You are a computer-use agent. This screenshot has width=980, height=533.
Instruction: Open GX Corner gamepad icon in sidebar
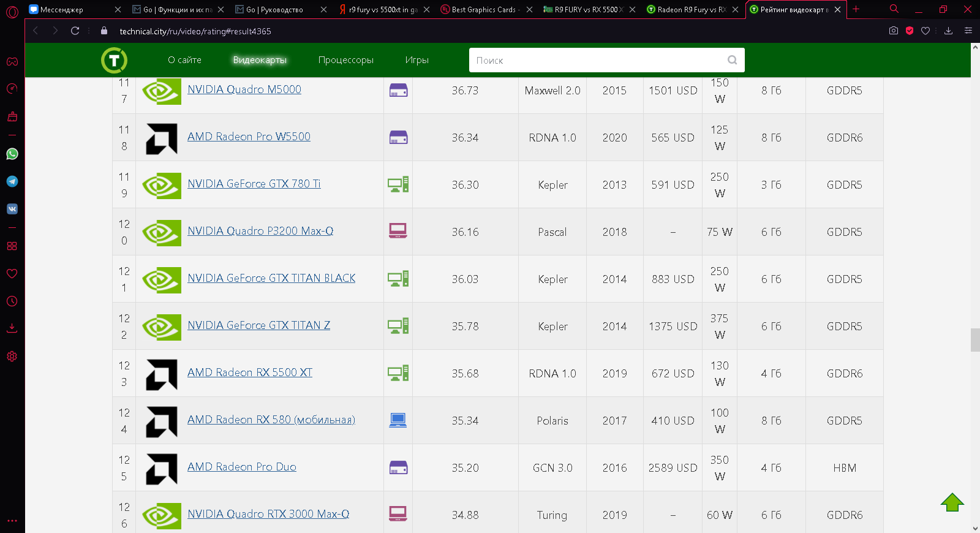[x=12, y=61]
